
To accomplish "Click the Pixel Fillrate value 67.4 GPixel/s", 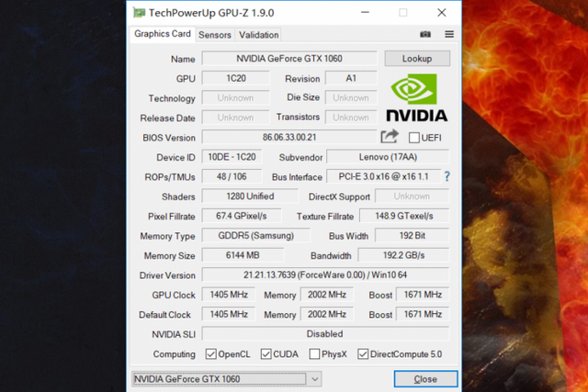I will click(241, 216).
